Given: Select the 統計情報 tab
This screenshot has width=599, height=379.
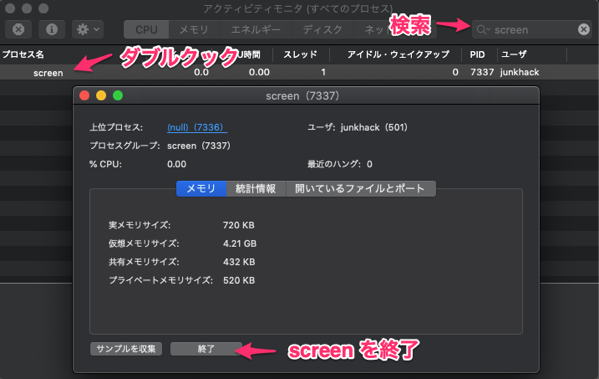Looking at the screenshot, I should 256,188.
